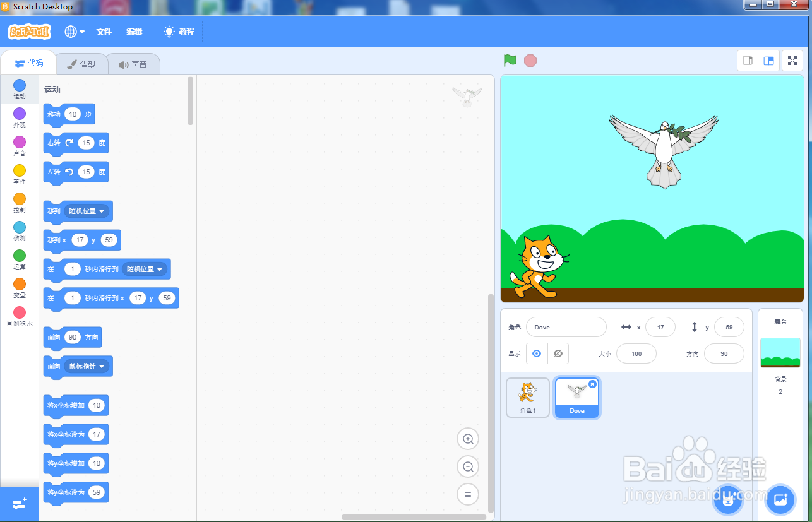The image size is (812, 522).
Task: Click the 大小 size field
Action: [636, 353]
